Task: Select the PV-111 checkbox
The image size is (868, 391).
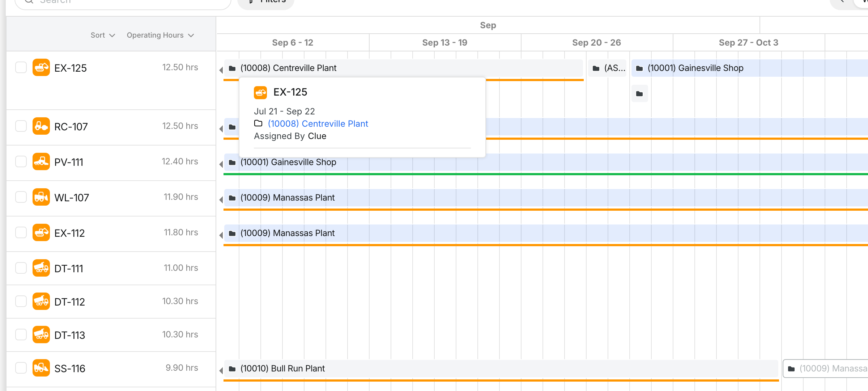Action: pos(21,161)
